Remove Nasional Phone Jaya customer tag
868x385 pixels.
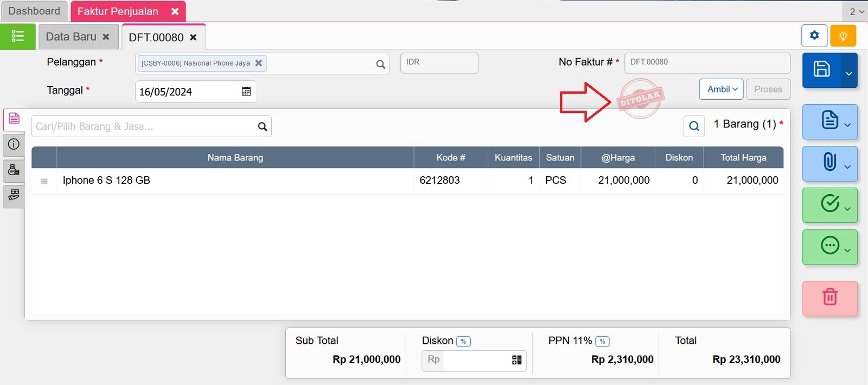click(259, 63)
